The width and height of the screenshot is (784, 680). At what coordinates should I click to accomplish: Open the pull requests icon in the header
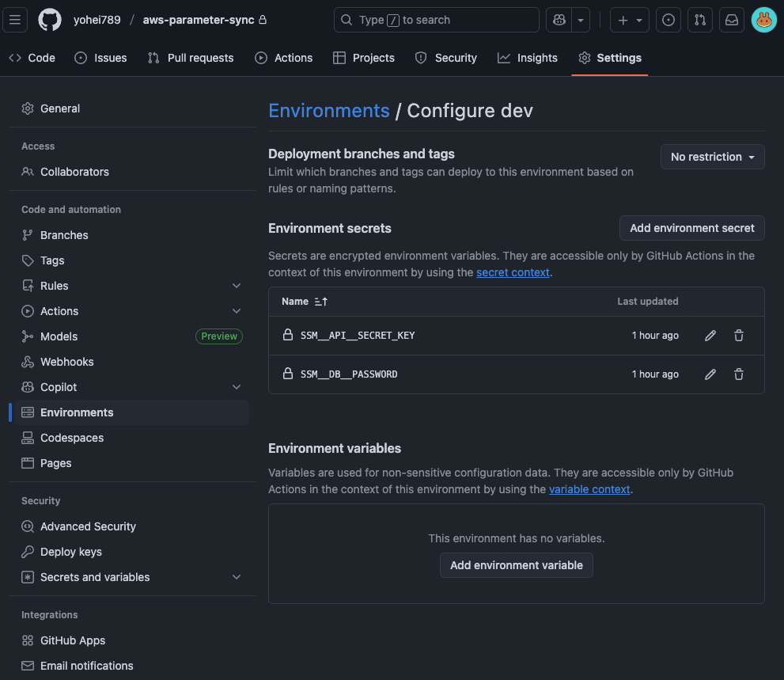[699, 20]
